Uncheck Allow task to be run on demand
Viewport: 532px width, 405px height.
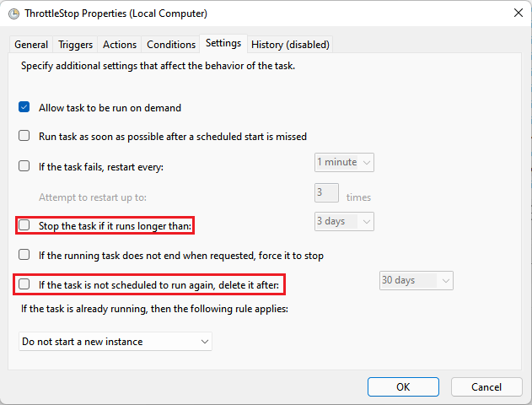point(24,108)
